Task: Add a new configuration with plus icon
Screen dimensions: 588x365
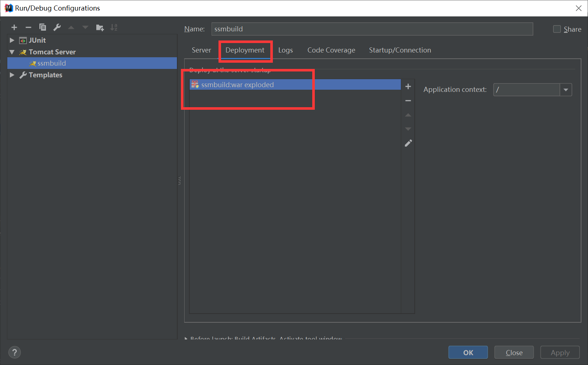Action: click(14, 27)
